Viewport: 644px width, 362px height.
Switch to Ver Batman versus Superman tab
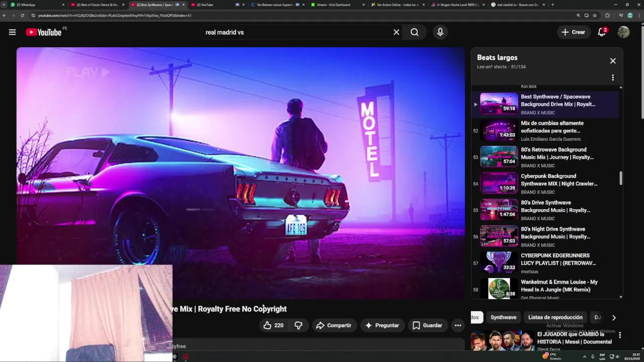coord(278,5)
